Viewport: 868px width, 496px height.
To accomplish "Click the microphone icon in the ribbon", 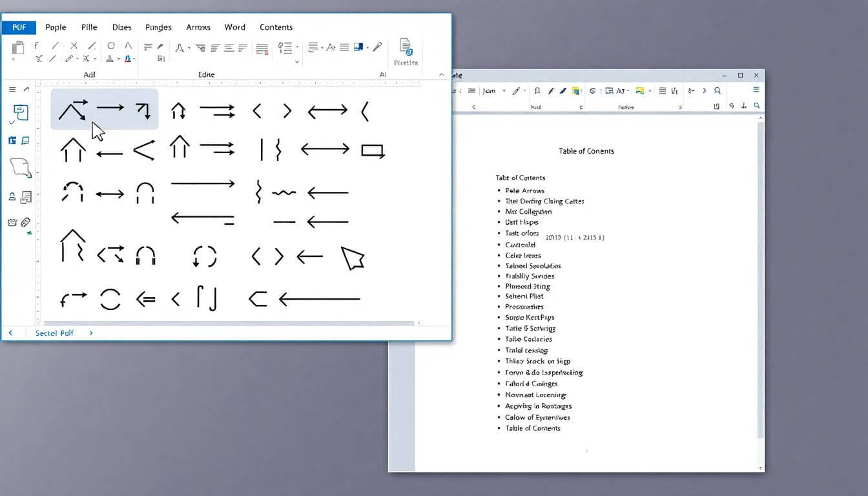I will [x=377, y=46].
